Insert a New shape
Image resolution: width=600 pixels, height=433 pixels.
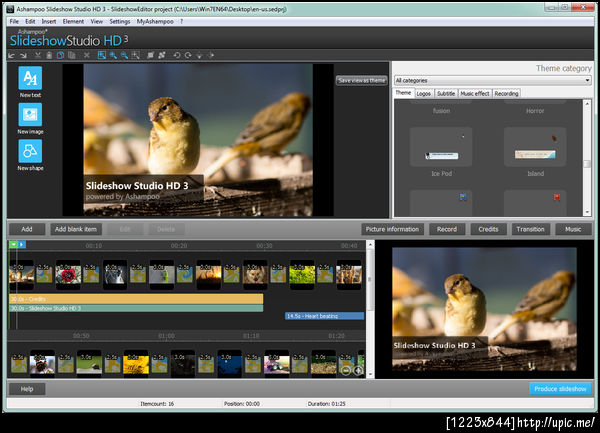[x=29, y=152]
